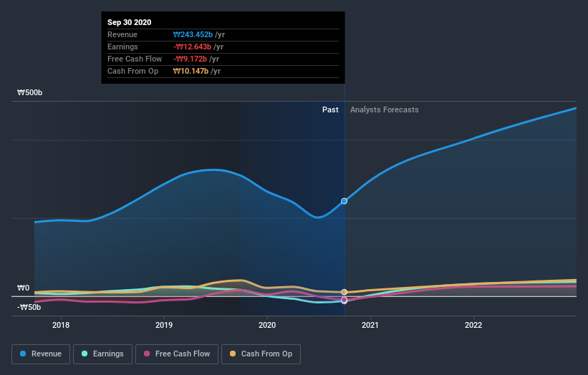This screenshot has height=375, width=588.
Task: Click the blue Revenue data point marker
Action: (344, 201)
